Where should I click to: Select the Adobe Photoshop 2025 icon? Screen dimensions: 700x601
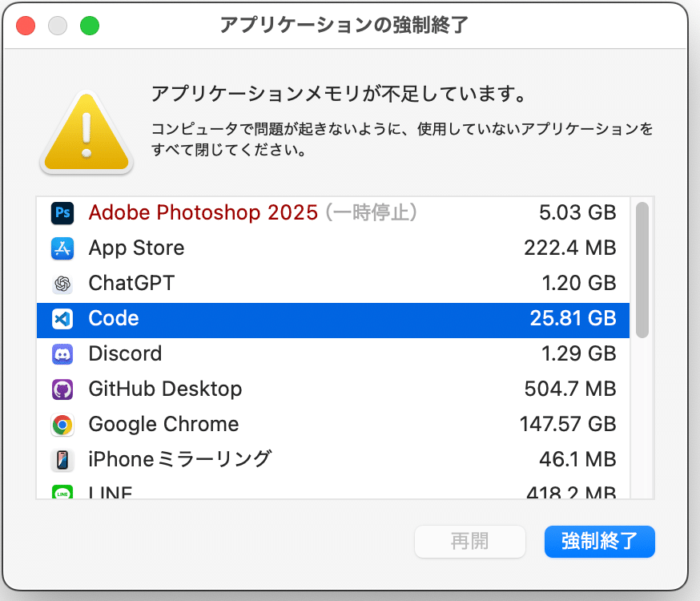(x=62, y=213)
